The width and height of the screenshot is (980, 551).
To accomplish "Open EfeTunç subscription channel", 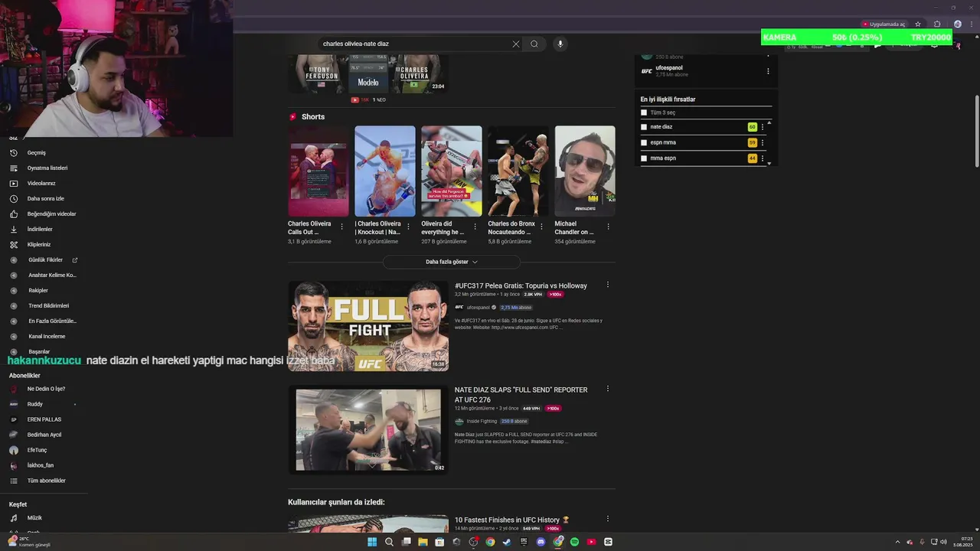I will 37,450.
